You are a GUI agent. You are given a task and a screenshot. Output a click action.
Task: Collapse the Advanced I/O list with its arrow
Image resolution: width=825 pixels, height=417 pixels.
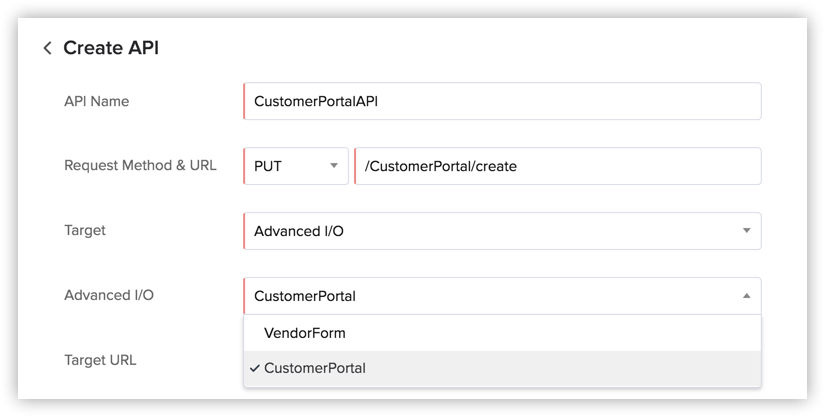point(746,296)
